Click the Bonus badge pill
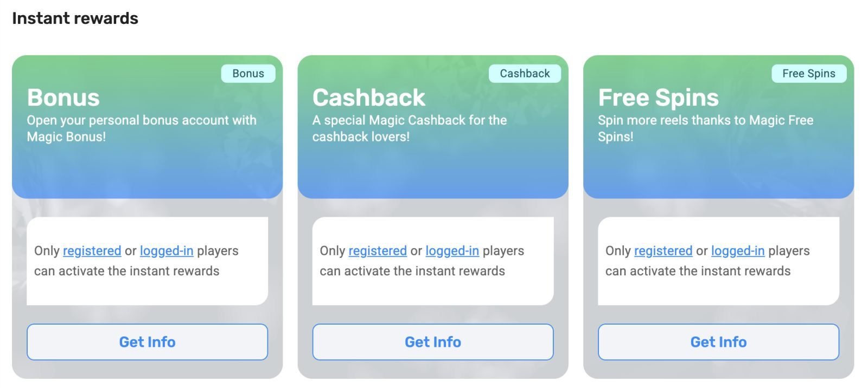This screenshot has height=388, width=868. click(248, 73)
